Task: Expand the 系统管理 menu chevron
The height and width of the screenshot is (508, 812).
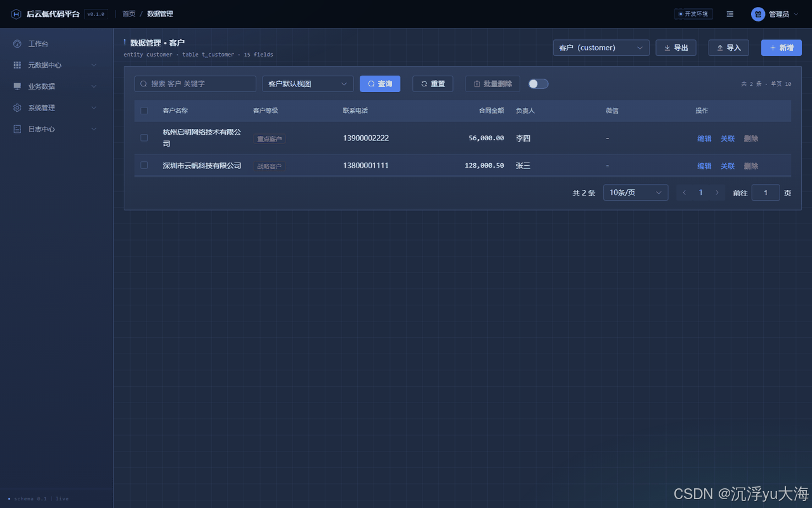Action: [x=94, y=108]
